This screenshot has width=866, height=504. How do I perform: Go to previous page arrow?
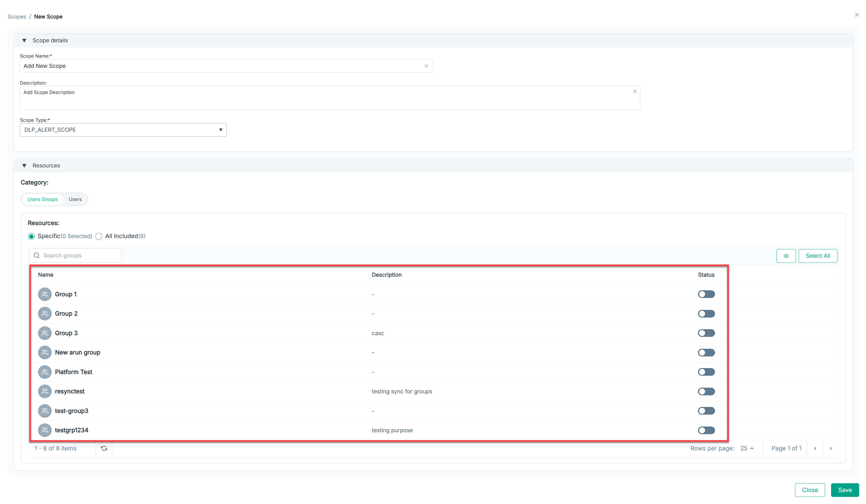814,448
